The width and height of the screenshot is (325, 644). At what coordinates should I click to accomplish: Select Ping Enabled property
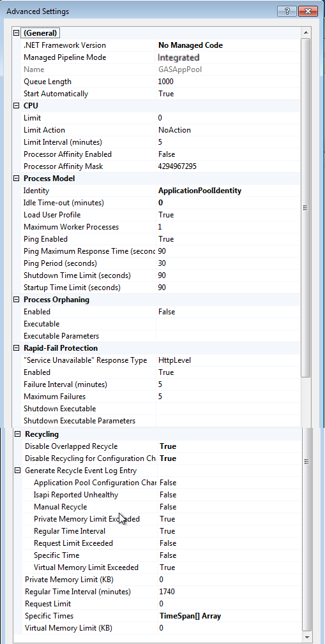click(x=46, y=239)
